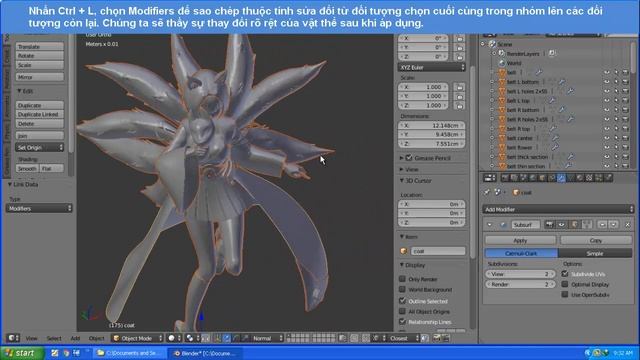Viewport: 640px width, 360px height.
Task: Click the pin icon in properties header
Action: (487, 192)
